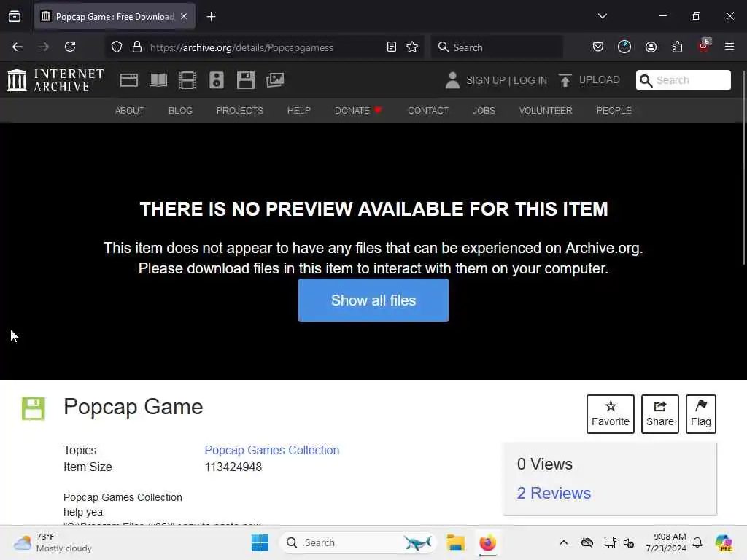Show hidden tray icons chevron

click(564, 542)
